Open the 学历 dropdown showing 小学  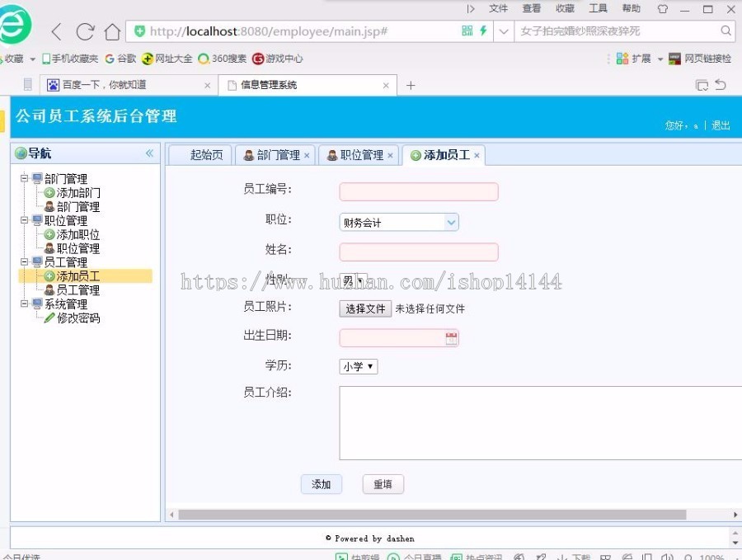359,366
